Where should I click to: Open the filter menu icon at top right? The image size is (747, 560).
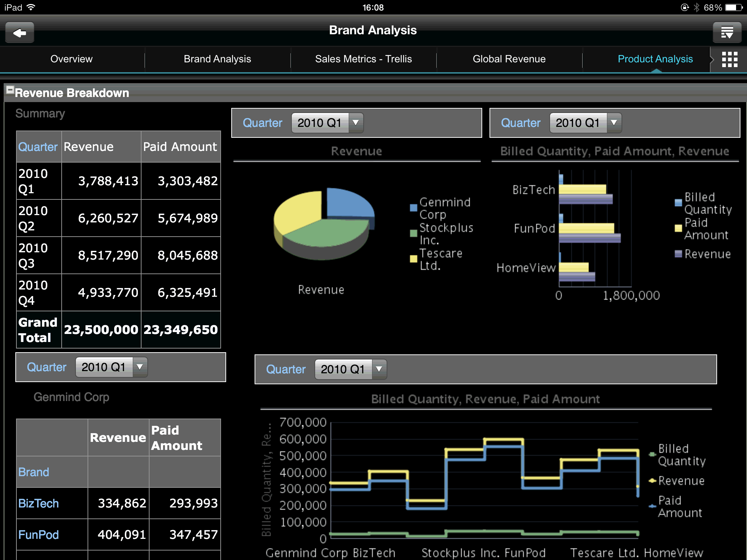pos(727,33)
